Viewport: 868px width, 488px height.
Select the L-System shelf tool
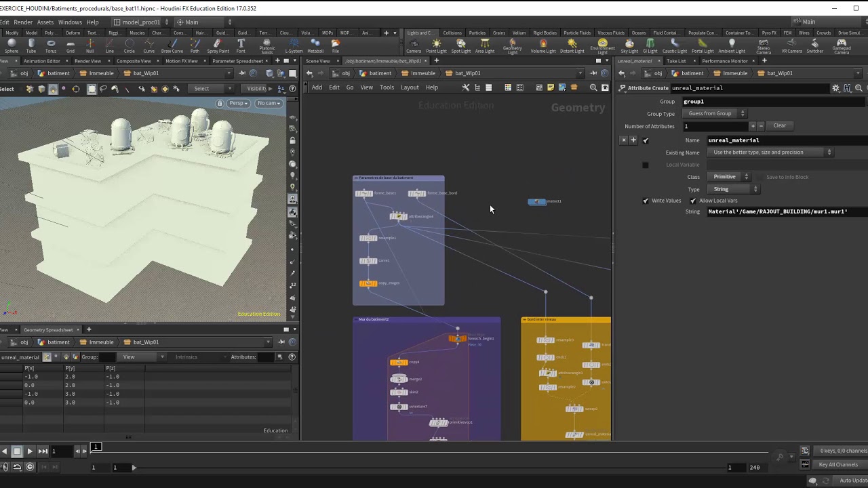pos(294,46)
